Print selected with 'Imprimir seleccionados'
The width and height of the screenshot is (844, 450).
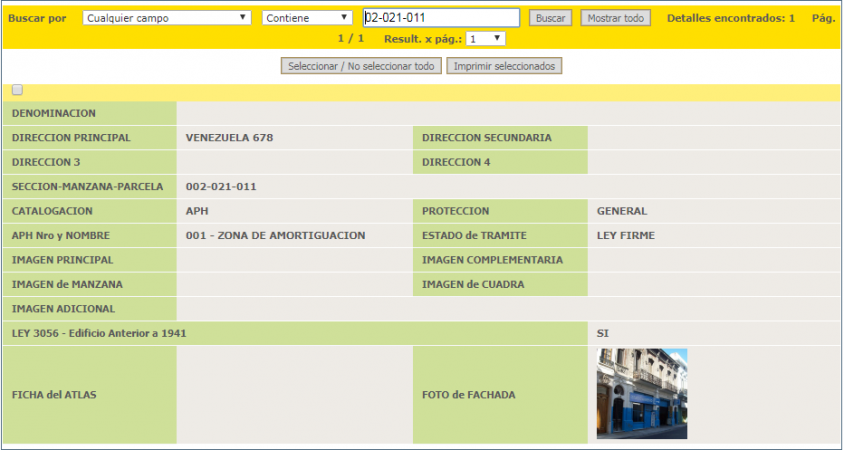pyautogui.click(x=504, y=66)
